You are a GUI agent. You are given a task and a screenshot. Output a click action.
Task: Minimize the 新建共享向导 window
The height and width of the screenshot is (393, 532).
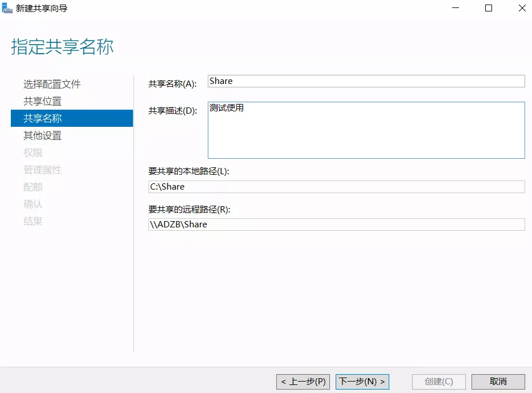point(455,8)
